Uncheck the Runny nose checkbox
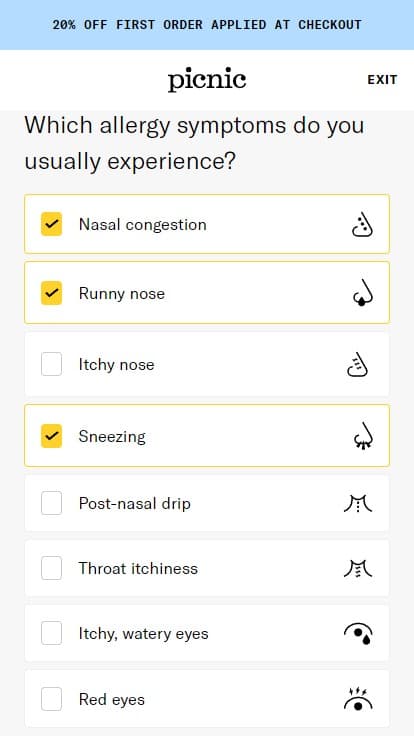 (51, 293)
